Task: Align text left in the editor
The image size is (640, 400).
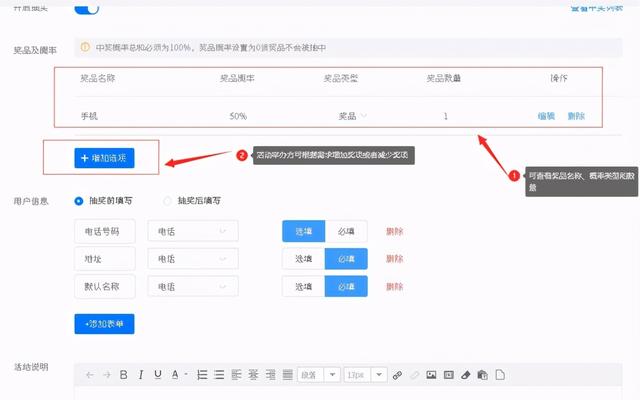Action: pyautogui.click(x=236, y=375)
